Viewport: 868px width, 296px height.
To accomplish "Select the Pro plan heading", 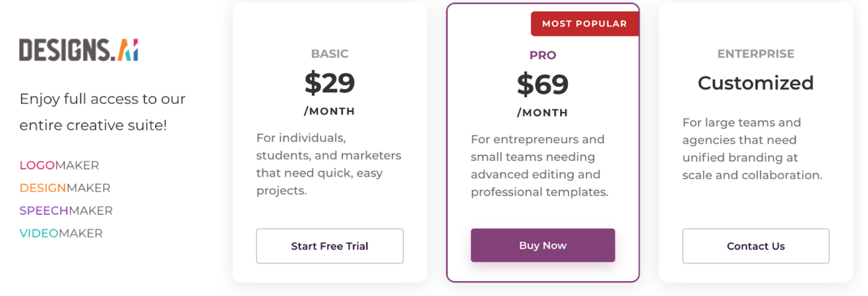I will (542, 55).
